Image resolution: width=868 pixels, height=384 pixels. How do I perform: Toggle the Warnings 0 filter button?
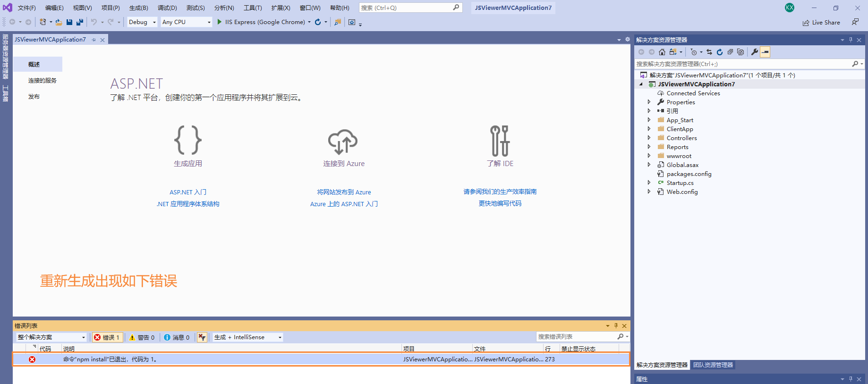142,337
